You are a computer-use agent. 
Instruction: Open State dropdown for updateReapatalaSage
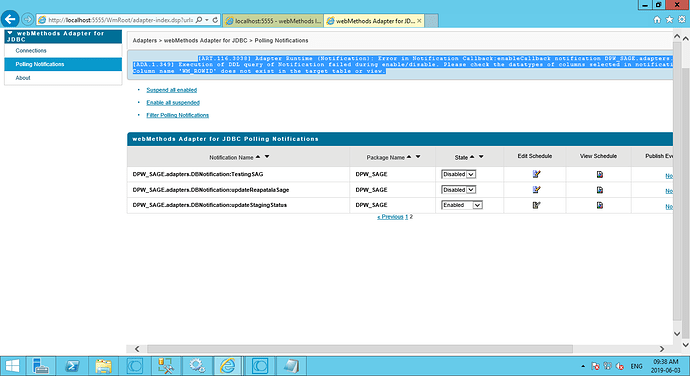458,190
